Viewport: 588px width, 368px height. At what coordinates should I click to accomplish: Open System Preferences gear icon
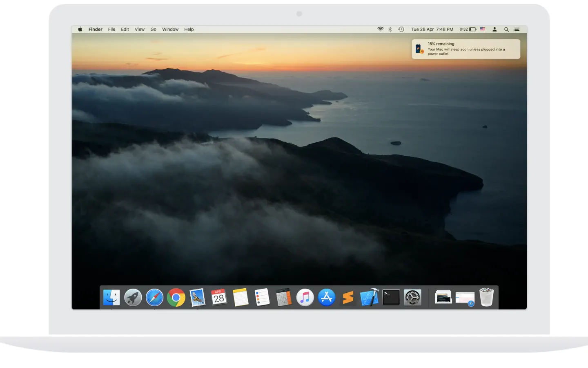pos(412,297)
